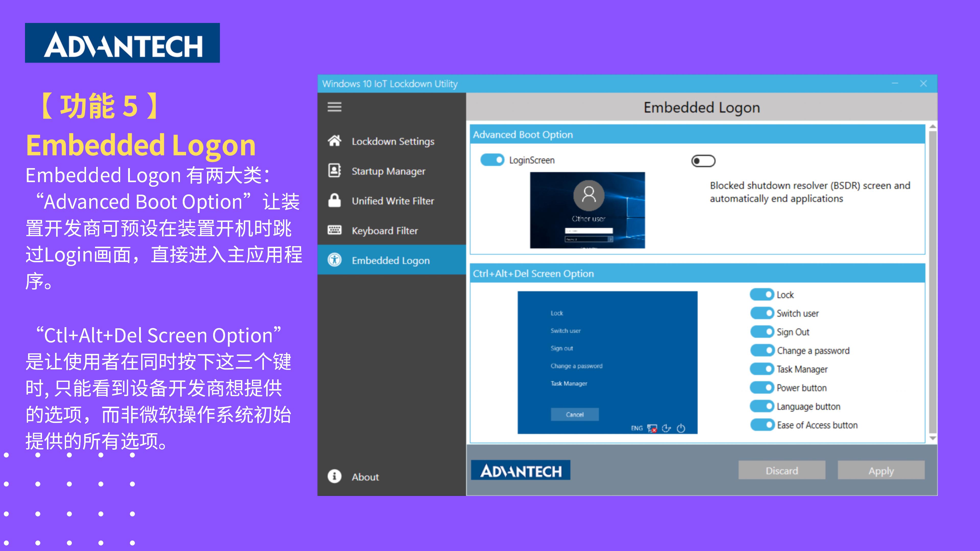Close the Lockdown Utility window
This screenshot has height=551, width=980.
tap(923, 83)
